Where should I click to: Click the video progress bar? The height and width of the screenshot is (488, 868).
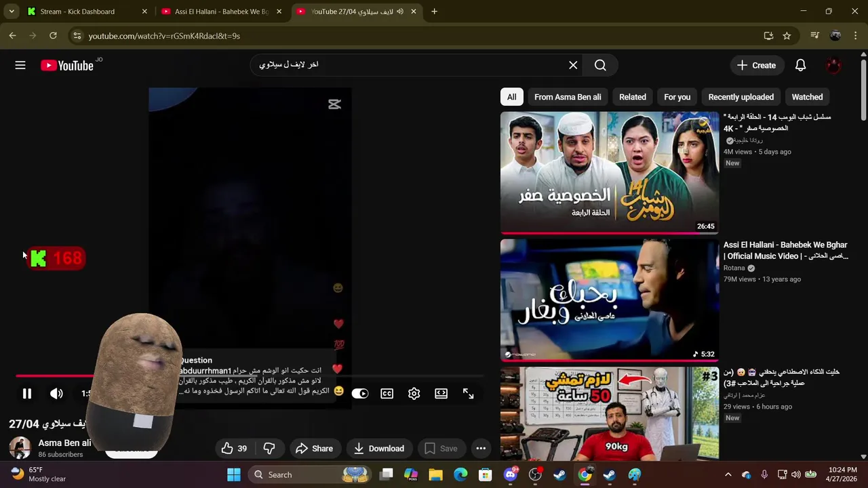pyautogui.click(x=250, y=375)
